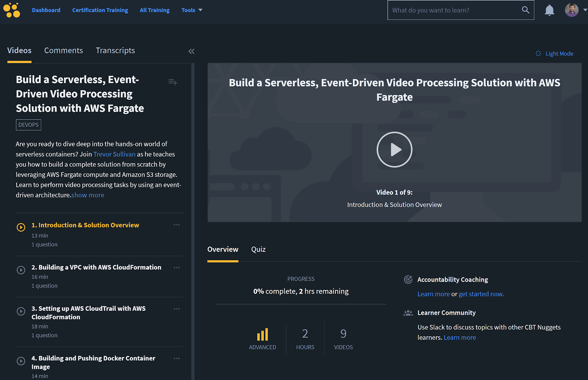Open more options for Introduction & Solution Overview
Viewport: 588px width, 380px height.
pos(177,225)
